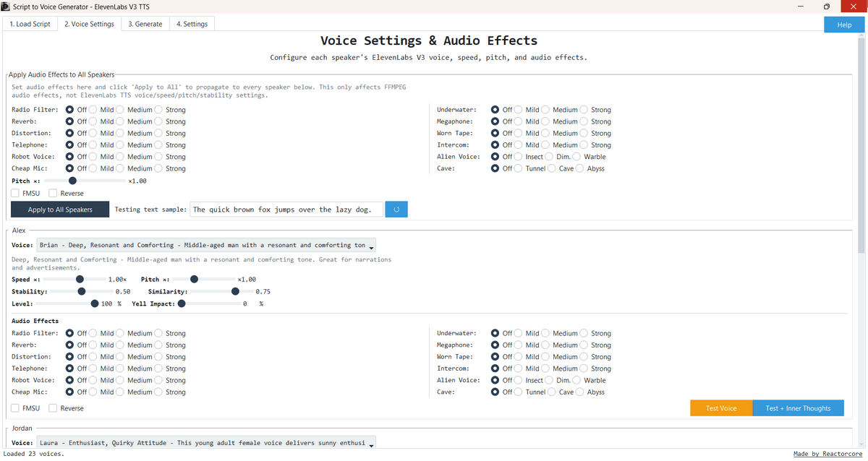Adjust the all-speakers Pitch slider handle

click(72, 181)
